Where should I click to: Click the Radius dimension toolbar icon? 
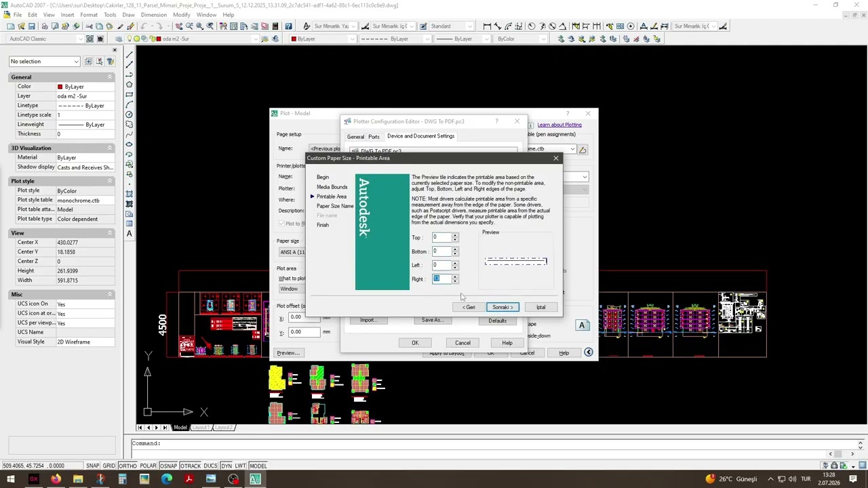point(531,26)
